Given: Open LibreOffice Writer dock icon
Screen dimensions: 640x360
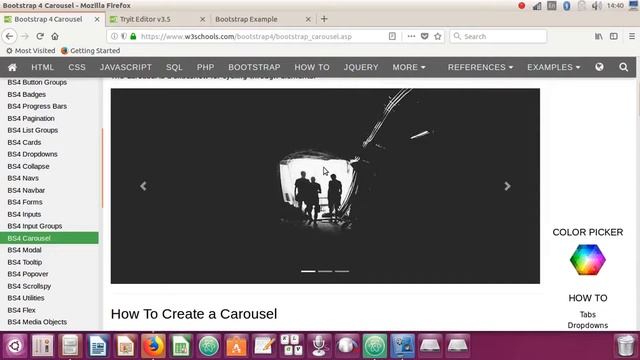Looking at the screenshot, I should pyautogui.click(x=98, y=346).
